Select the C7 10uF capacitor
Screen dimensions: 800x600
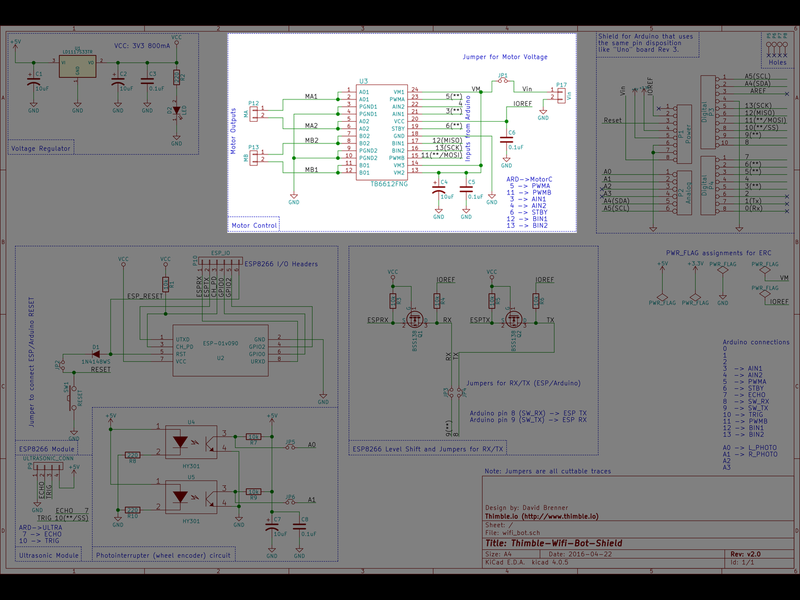(272, 527)
